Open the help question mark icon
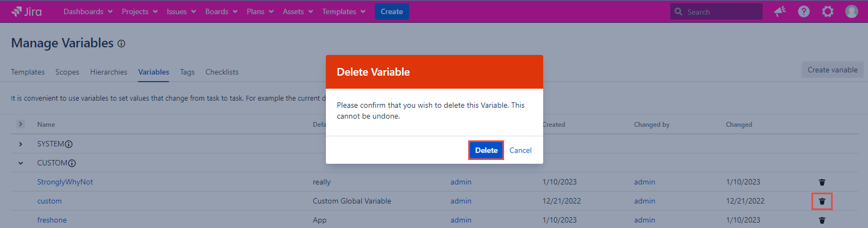Screen dimensions: 868x228 pos(804,11)
